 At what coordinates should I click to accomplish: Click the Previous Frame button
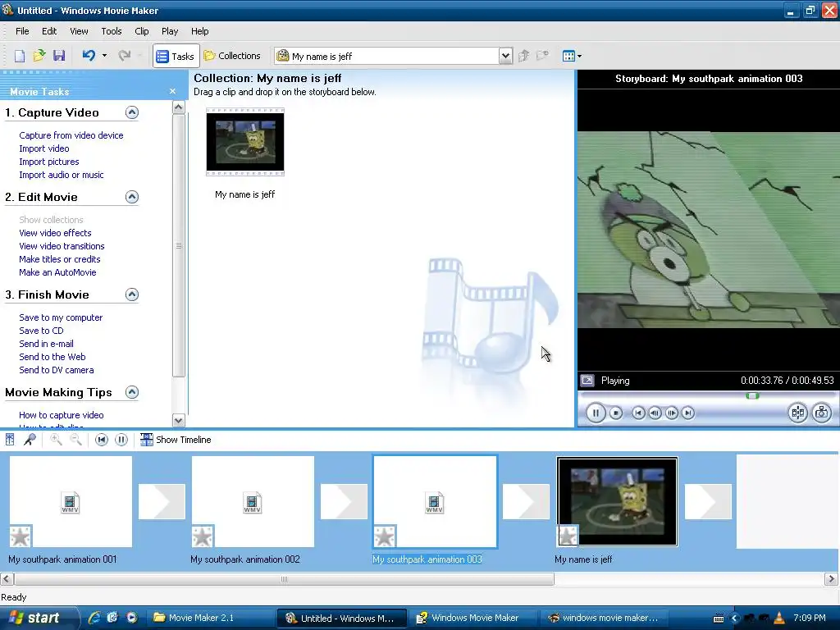(x=655, y=413)
